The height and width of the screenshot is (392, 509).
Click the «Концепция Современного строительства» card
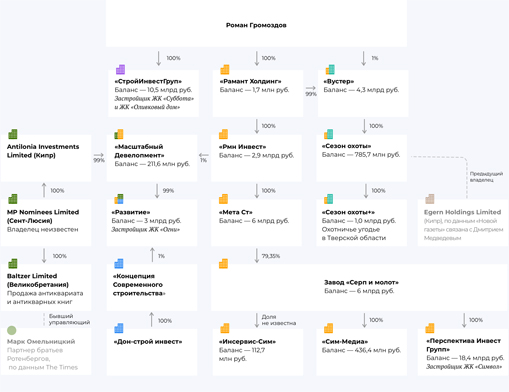point(152,287)
